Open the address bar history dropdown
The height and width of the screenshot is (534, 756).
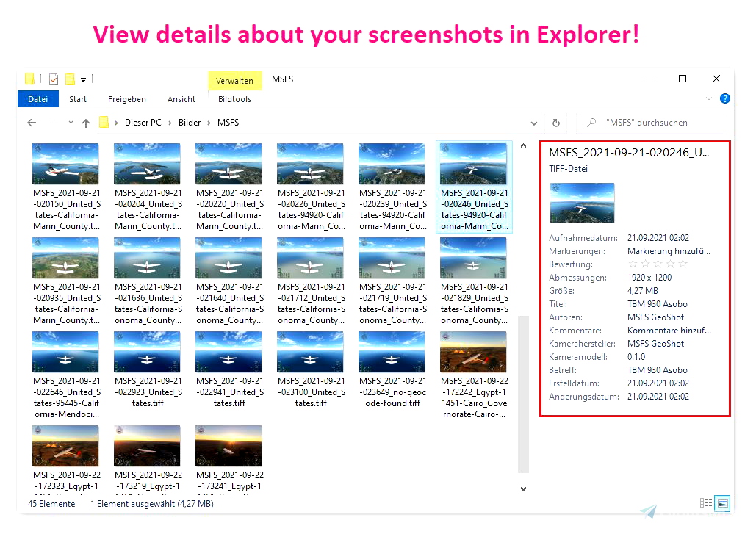pos(533,122)
